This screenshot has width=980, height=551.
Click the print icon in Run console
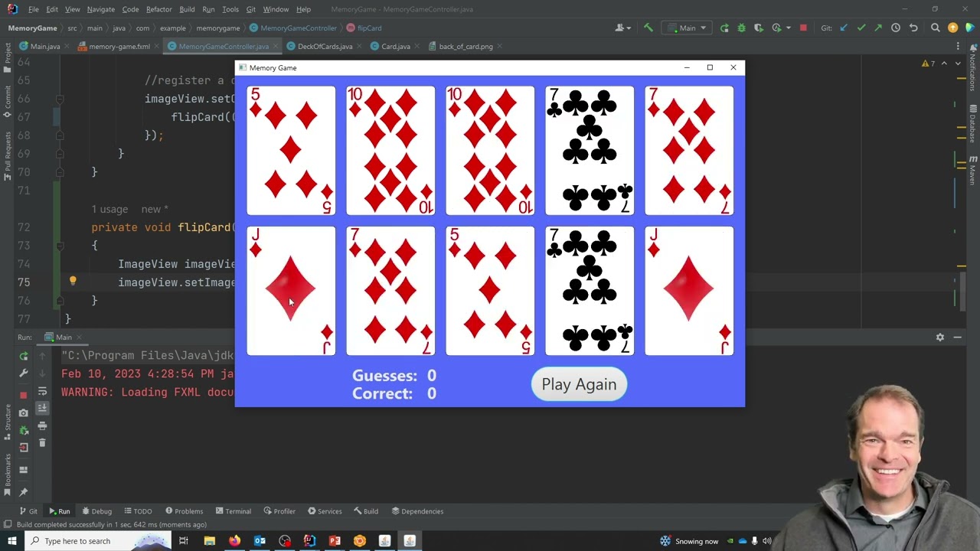point(42,426)
